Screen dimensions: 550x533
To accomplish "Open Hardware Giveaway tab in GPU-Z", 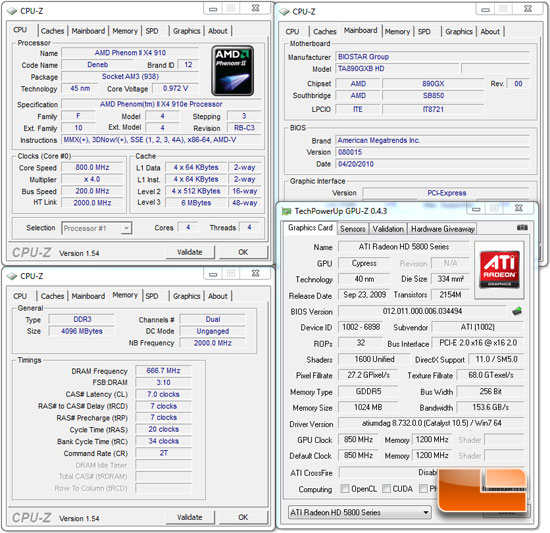I will 442,229.
